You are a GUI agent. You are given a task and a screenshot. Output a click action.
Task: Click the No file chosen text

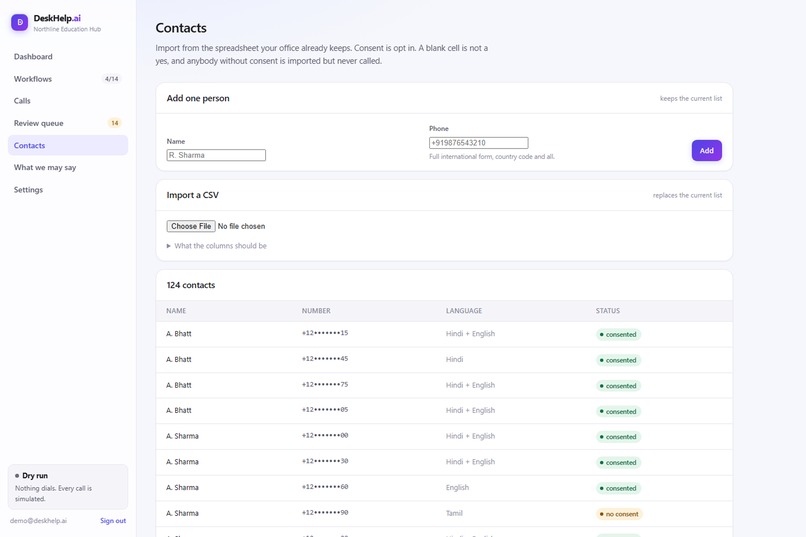pyautogui.click(x=241, y=226)
